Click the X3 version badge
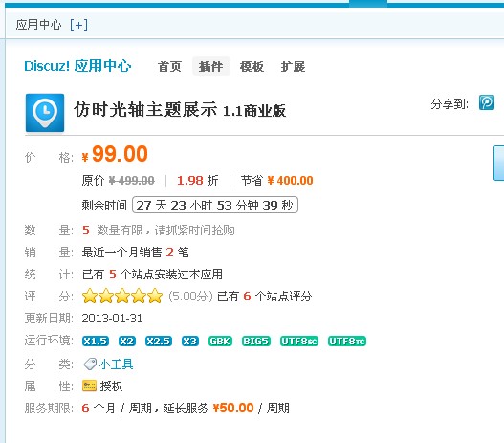 point(190,341)
